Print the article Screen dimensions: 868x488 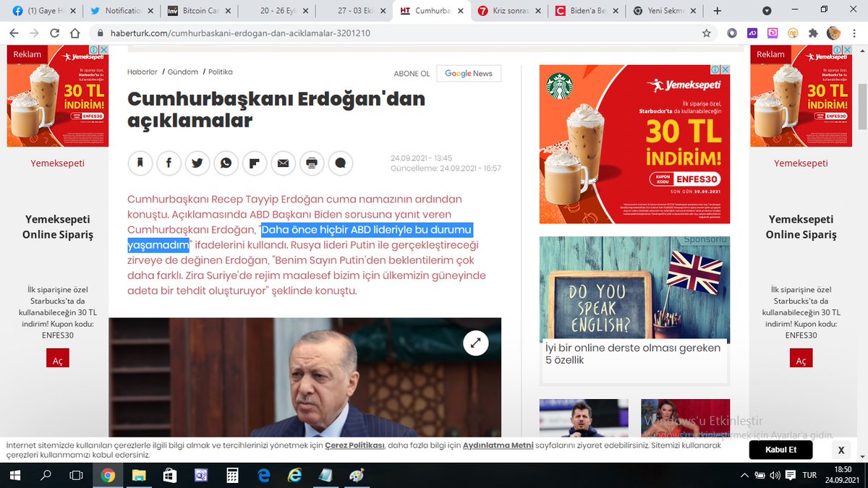tap(312, 163)
